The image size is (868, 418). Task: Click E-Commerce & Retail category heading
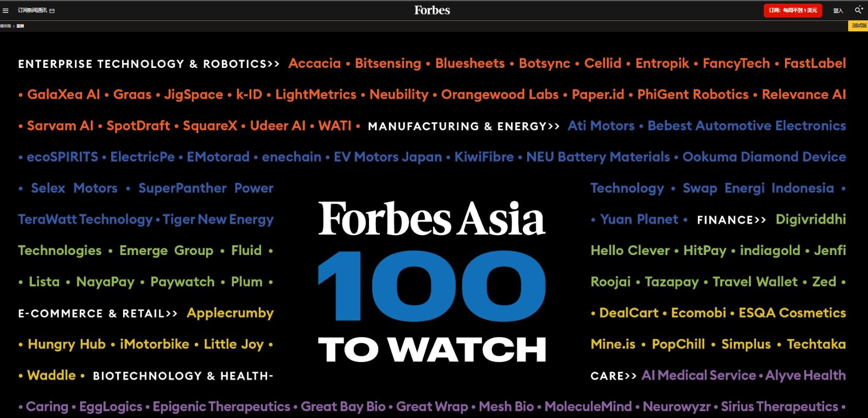(x=98, y=313)
